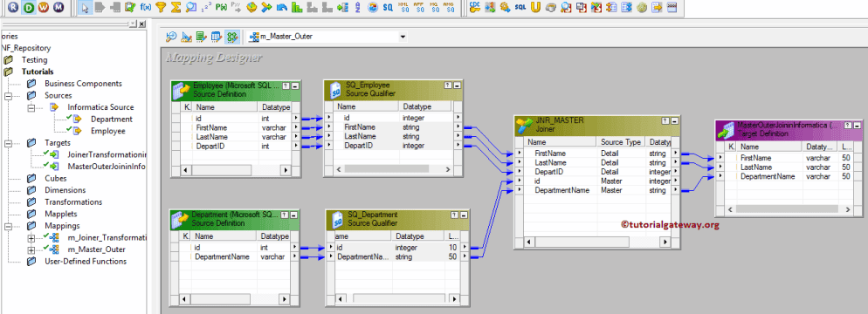Screen dimensions: 868x314
Task: Select the Sigma Aggregator transformation icon
Action: point(176,7)
